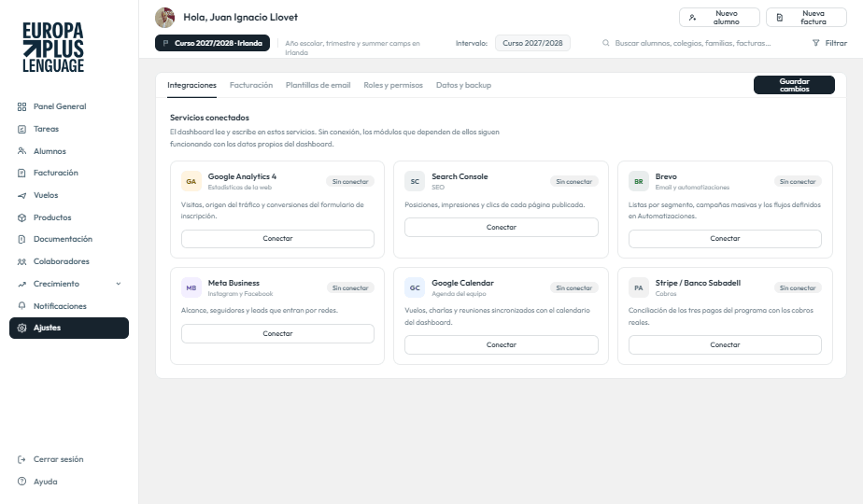Click Cerrar sesión logout icon
This screenshot has width=863, height=504.
point(22,459)
